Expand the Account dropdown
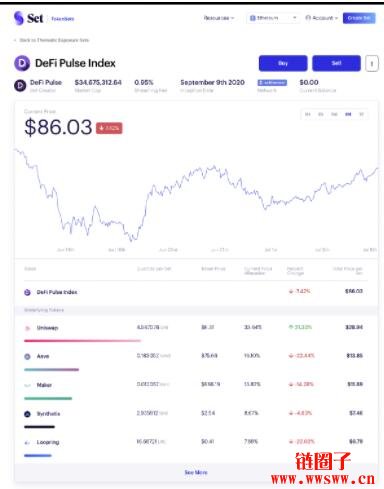 pos(322,18)
